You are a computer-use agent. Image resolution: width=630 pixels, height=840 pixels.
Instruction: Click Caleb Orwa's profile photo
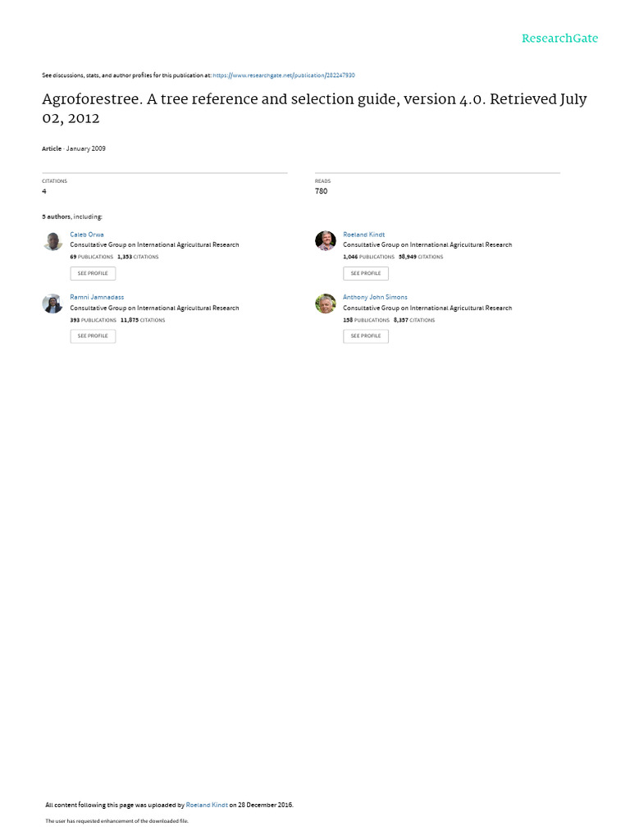pyautogui.click(x=52, y=241)
